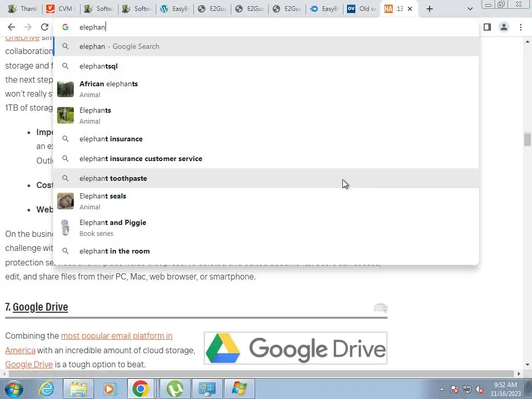Click the scroll down arrow of page

tap(527, 365)
